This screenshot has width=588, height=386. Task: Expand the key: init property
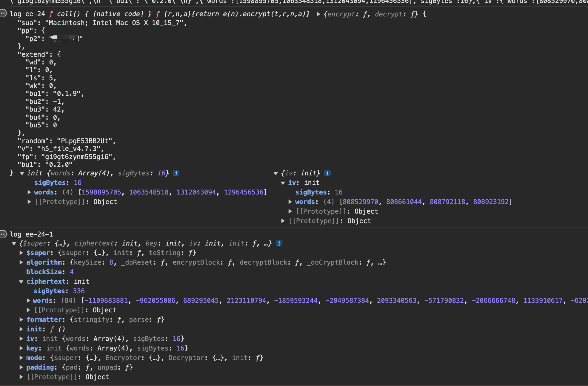point(21,348)
